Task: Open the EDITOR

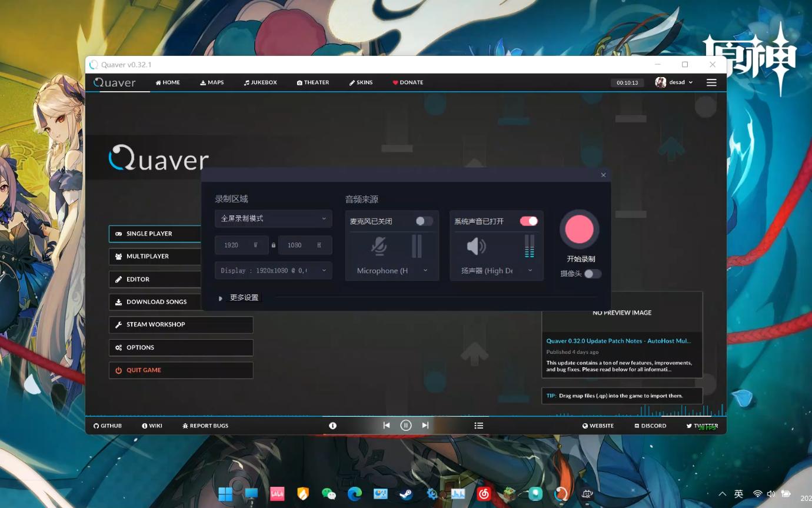Action: pyautogui.click(x=155, y=280)
